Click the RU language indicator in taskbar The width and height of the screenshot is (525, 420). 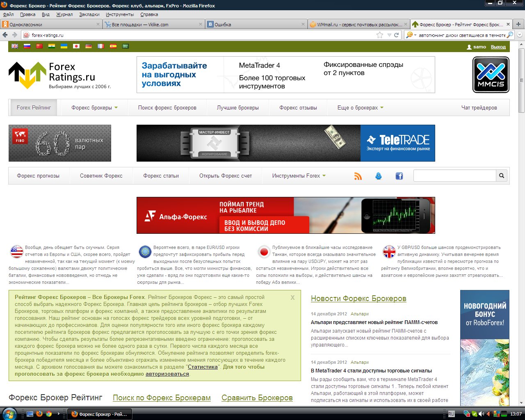452,414
